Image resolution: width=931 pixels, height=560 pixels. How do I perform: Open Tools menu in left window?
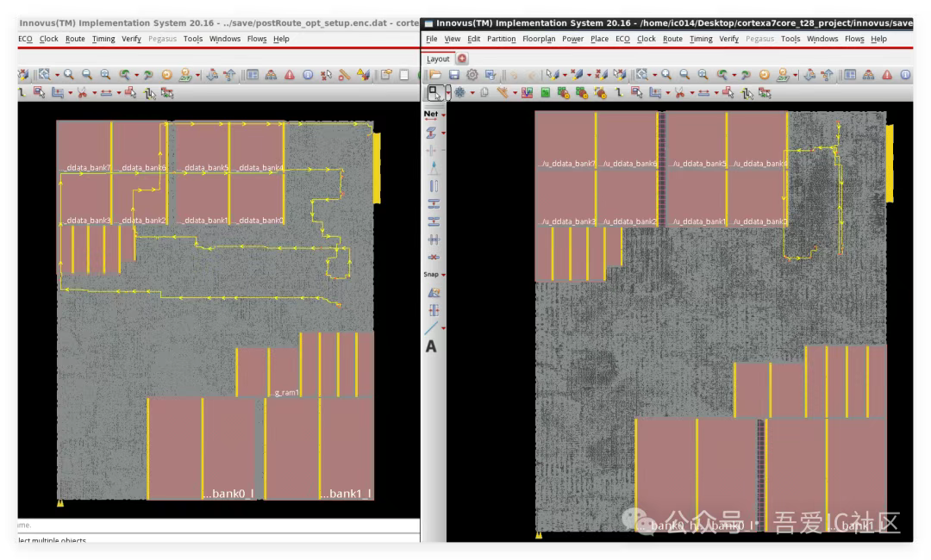point(193,39)
